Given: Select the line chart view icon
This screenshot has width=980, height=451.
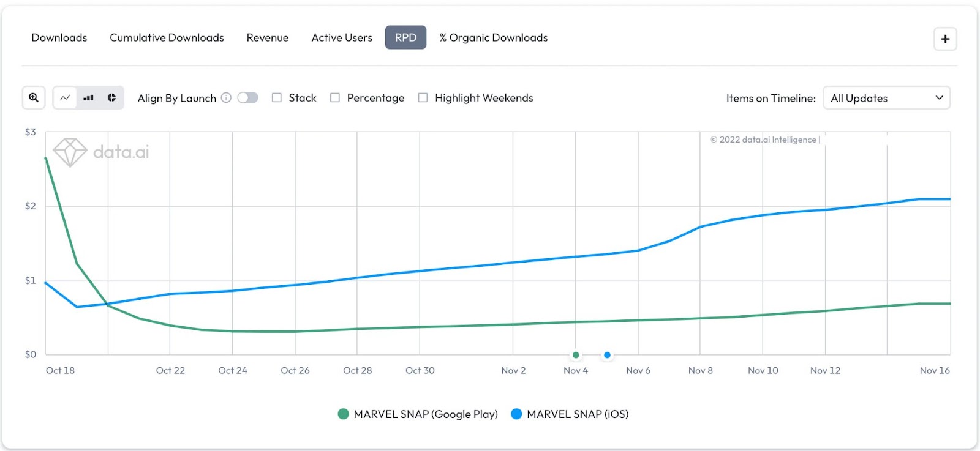Looking at the screenshot, I should (65, 98).
